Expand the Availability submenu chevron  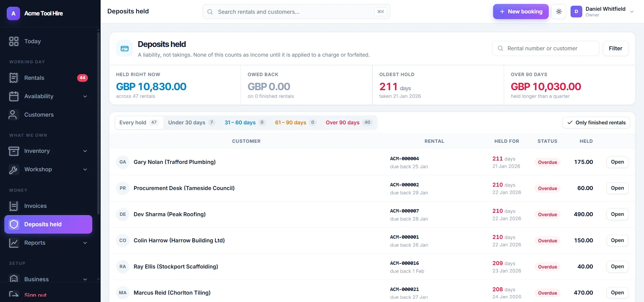click(85, 97)
